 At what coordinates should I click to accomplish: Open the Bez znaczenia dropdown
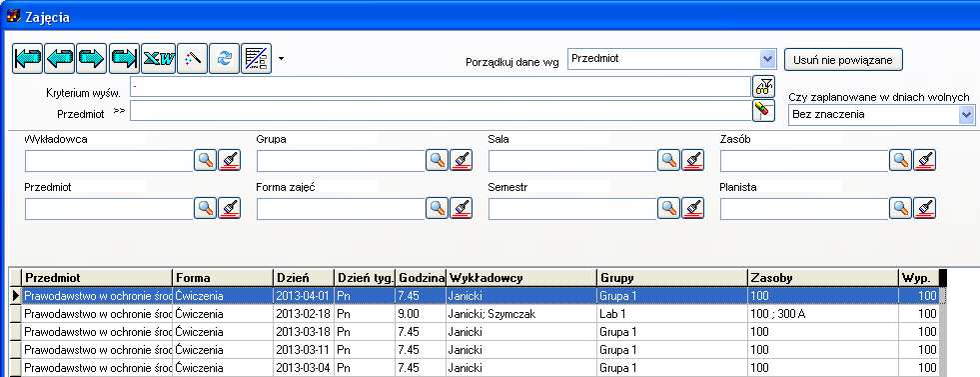[967, 114]
